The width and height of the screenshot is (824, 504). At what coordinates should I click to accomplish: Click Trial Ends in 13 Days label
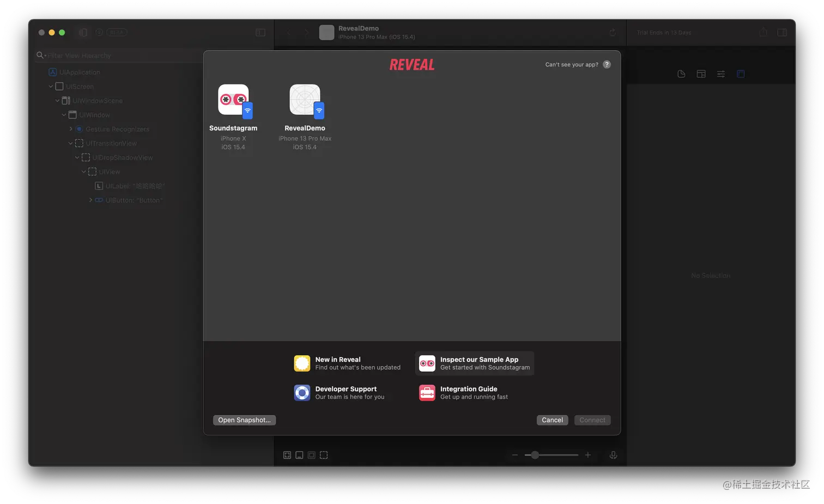(664, 33)
